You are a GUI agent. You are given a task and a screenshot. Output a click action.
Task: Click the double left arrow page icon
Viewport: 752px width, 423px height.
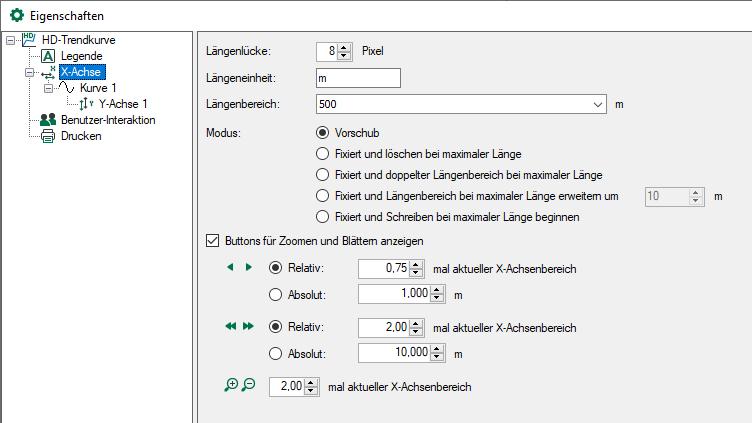(232, 326)
